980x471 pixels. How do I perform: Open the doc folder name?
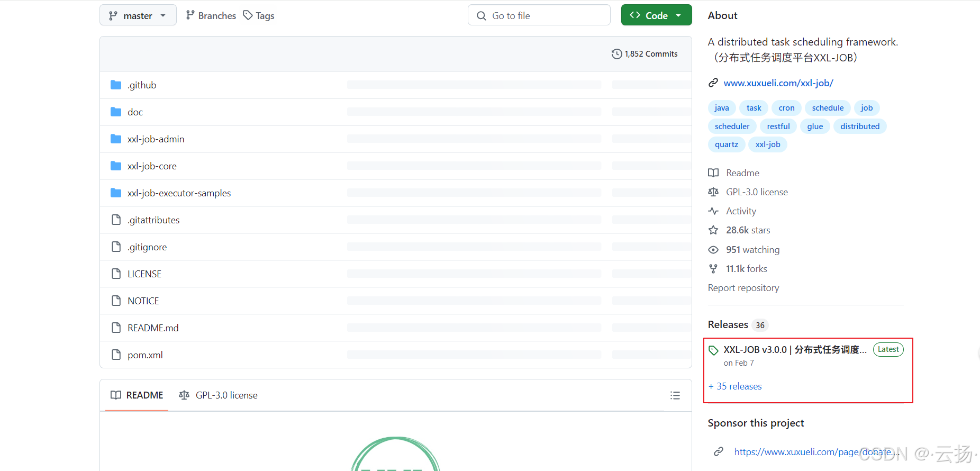coord(135,112)
